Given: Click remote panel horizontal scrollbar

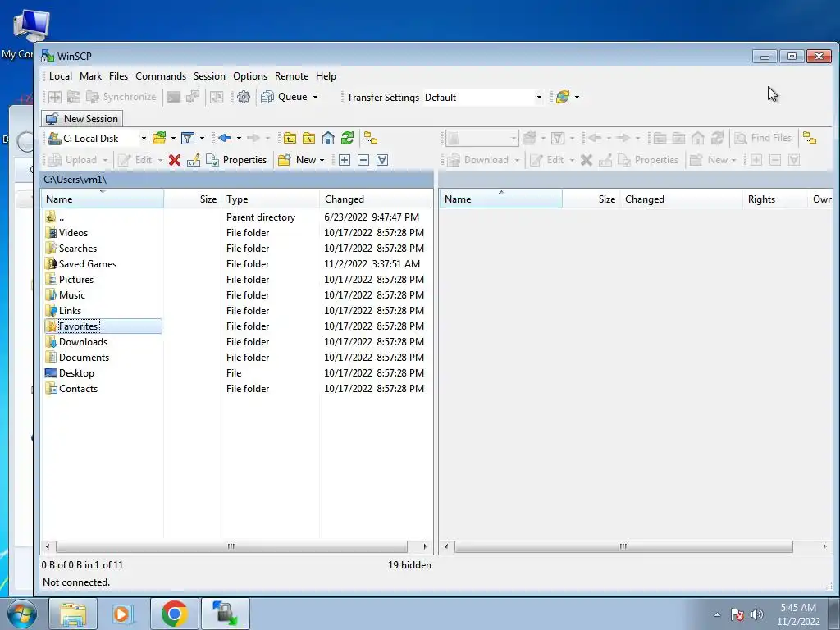Looking at the screenshot, I should click(x=623, y=546).
